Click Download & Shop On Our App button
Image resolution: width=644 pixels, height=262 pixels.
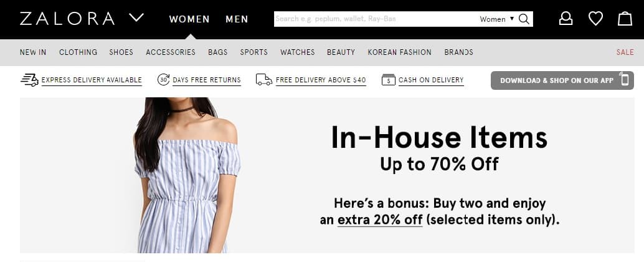[562, 80]
